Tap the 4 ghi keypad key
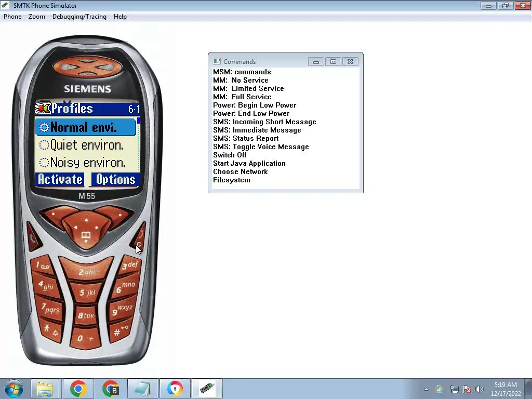532x399 pixels. tap(46, 286)
